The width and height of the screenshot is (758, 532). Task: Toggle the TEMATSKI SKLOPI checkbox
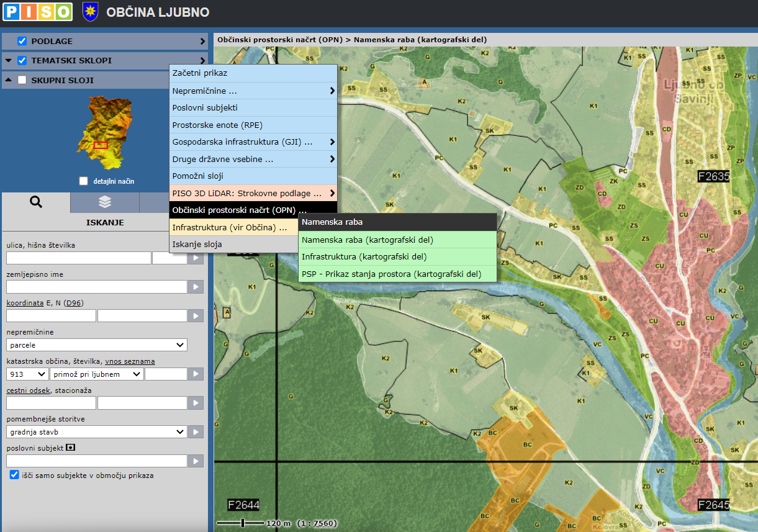pos(22,61)
